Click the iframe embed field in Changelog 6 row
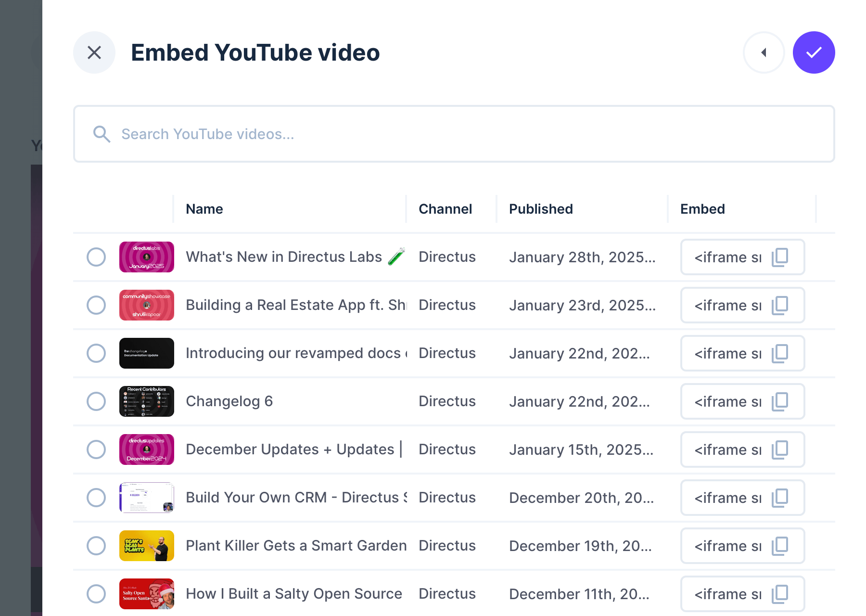Screen dimensions: 866x616 coord(742,401)
